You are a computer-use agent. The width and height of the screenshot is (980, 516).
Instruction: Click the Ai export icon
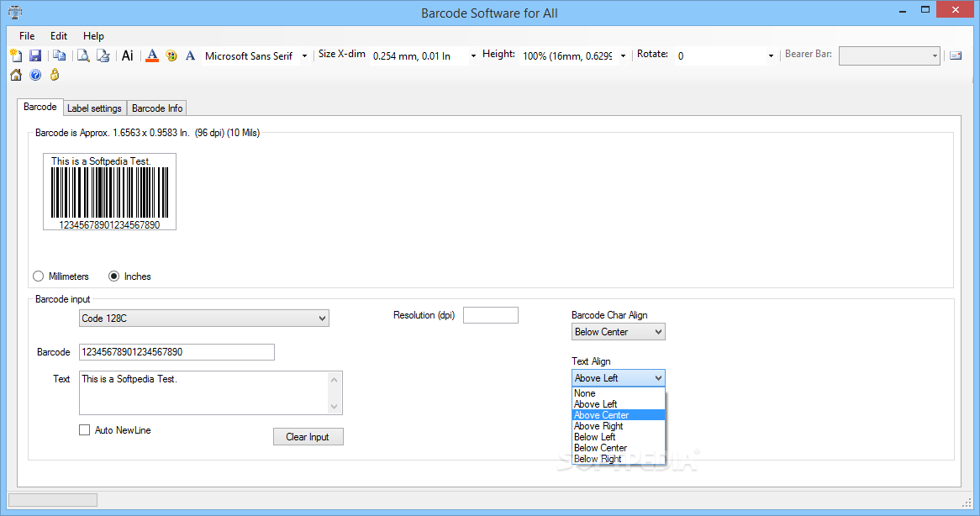pyautogui.click(x=128, y=55)
